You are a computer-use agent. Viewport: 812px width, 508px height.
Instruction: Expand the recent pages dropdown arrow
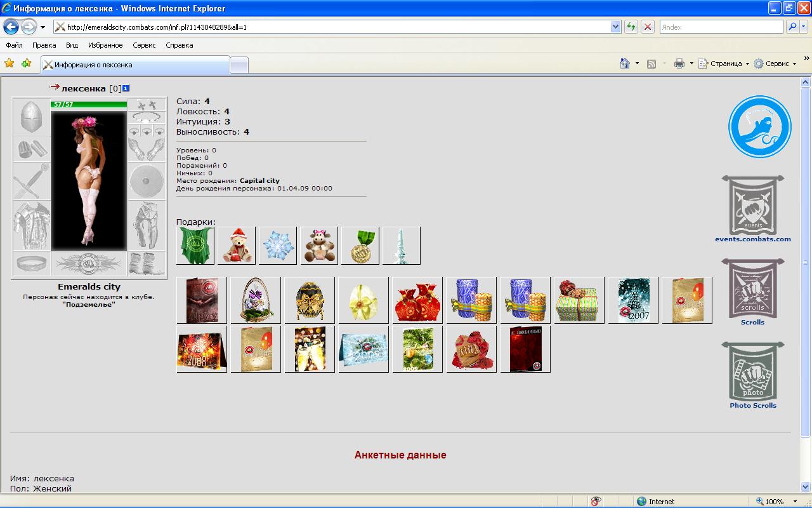point(43,27)
